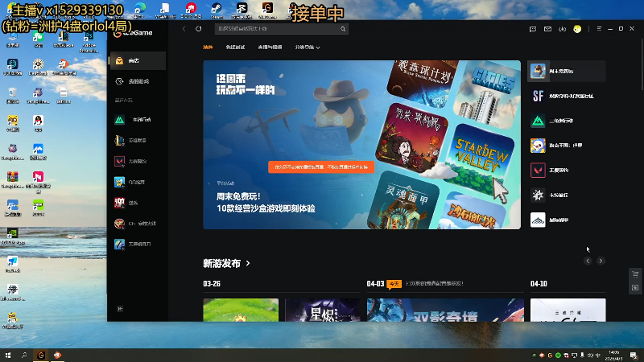Select the SF item in the right list

567,96
